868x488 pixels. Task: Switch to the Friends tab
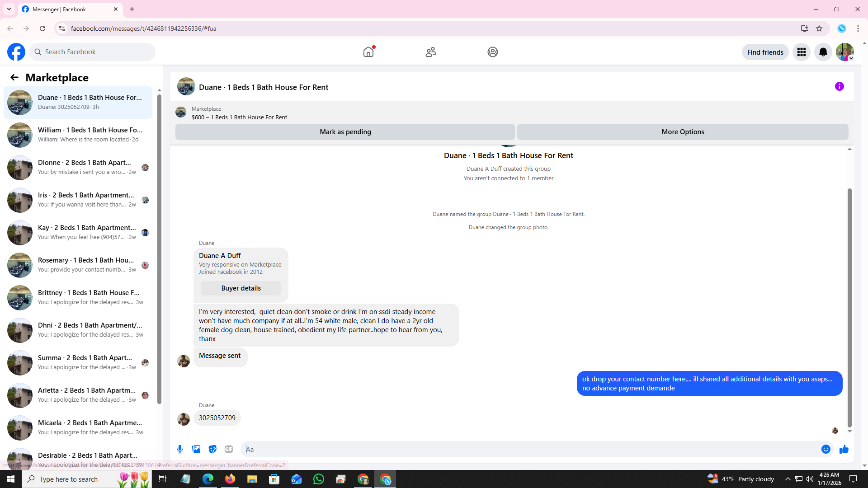(430, 52)
